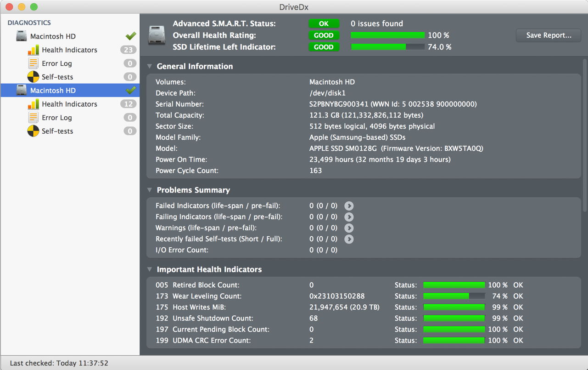Collapse the Important Health Indicators section
The image size is (588, 370).
click(150, 270)
